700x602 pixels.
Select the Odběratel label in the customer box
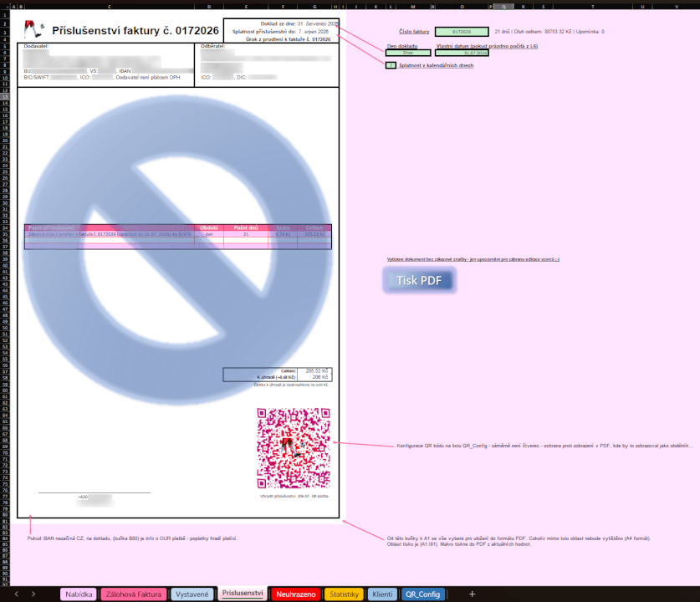(x=213, y=46)
